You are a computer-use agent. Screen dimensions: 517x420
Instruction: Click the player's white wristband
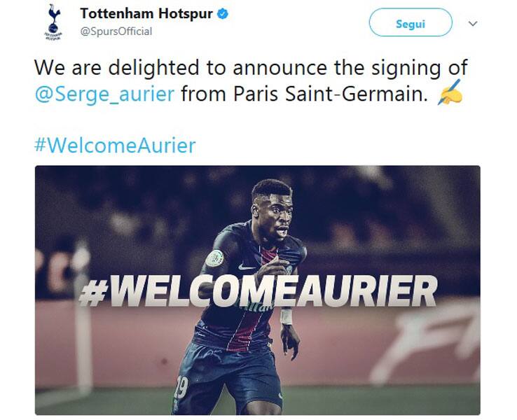[x=287, y=316]
